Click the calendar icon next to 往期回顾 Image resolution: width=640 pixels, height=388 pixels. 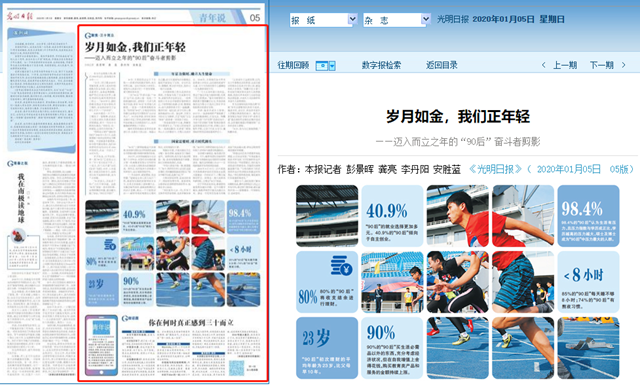coord(322,66)
